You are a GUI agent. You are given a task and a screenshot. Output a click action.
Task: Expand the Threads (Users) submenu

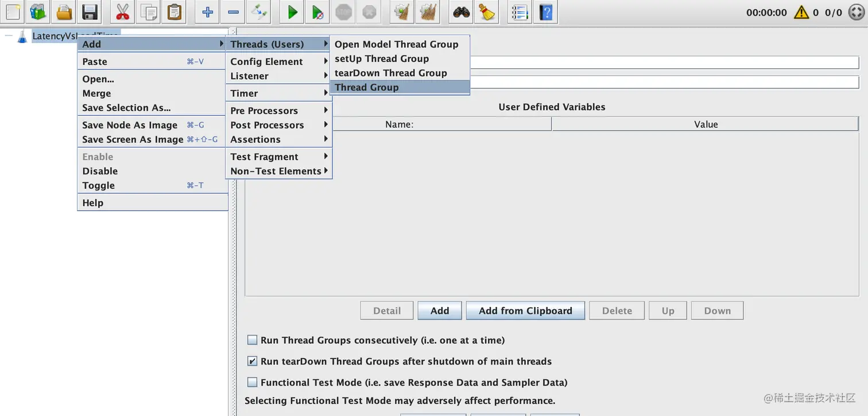click(x=279, y=44)
